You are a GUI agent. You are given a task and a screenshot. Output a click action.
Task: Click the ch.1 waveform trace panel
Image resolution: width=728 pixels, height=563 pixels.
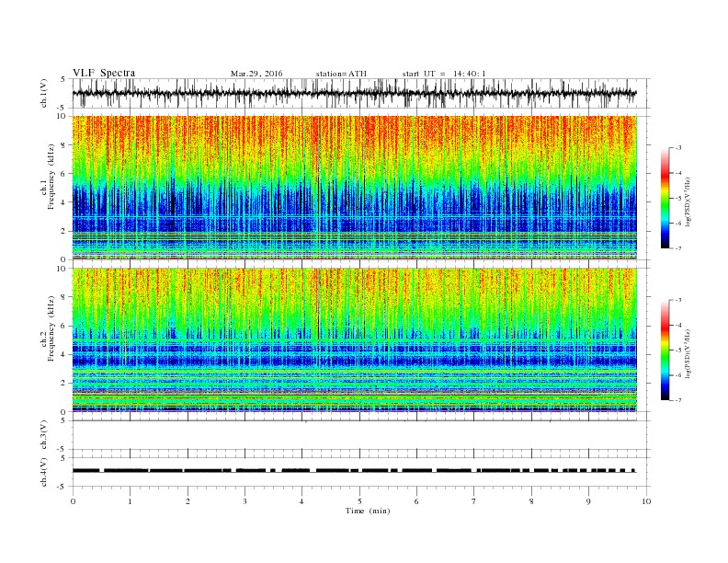click(361, 93)
